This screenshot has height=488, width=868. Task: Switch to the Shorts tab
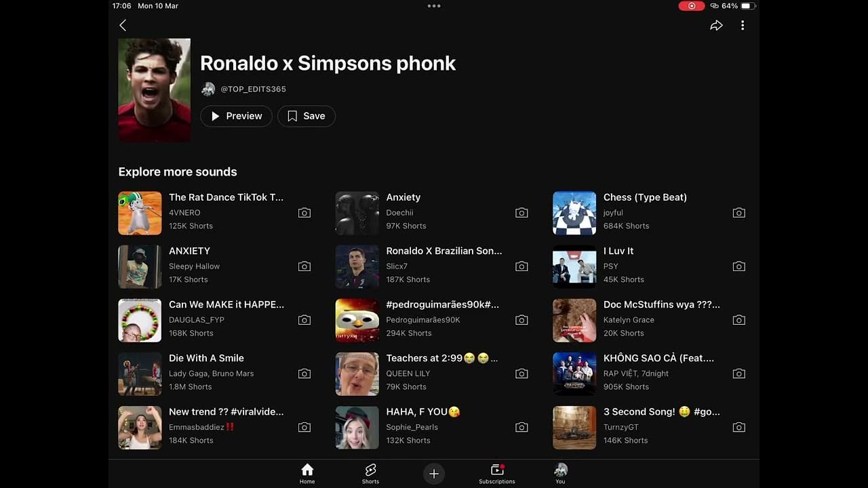coord(370,473)
